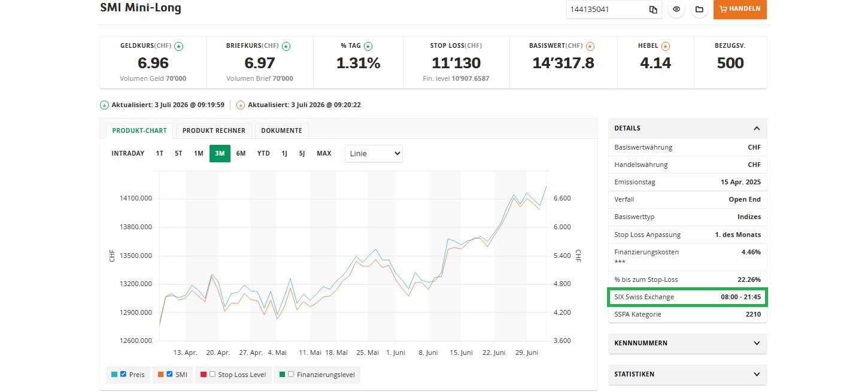The height and width of the screenshot is (392, 868).
Task: Click the Finanzierungskosten 4.46% value
Action: point(751,252)
